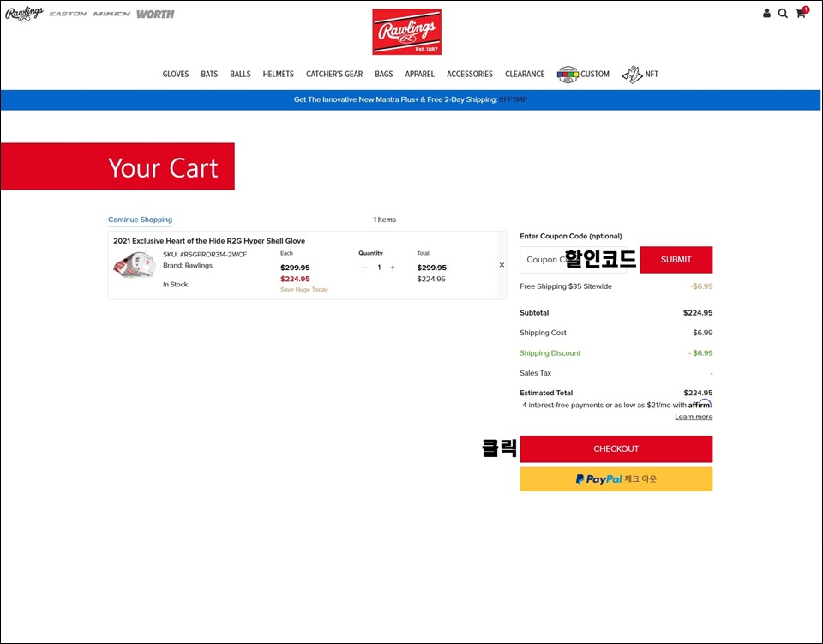This screenshot has height=644, width=823.
Task: Open the Accessories menu
Action: (470, 74)
